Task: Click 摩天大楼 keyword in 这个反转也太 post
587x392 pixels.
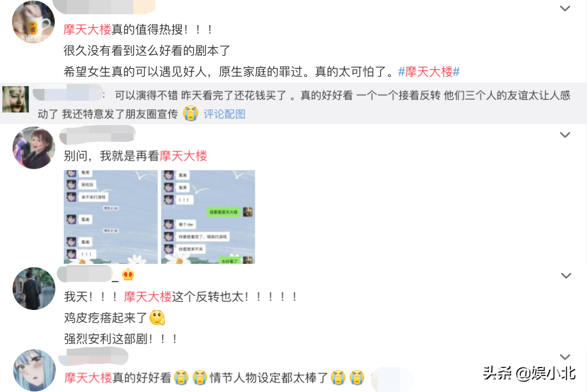Action: pos(148,296)
